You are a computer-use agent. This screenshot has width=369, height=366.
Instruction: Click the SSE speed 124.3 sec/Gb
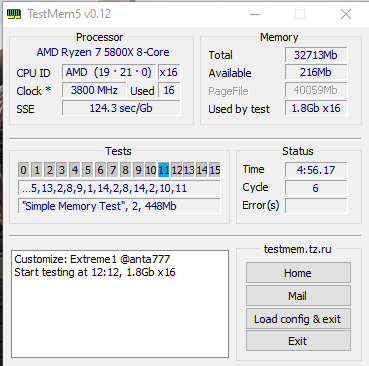click(x=121, y=108)
